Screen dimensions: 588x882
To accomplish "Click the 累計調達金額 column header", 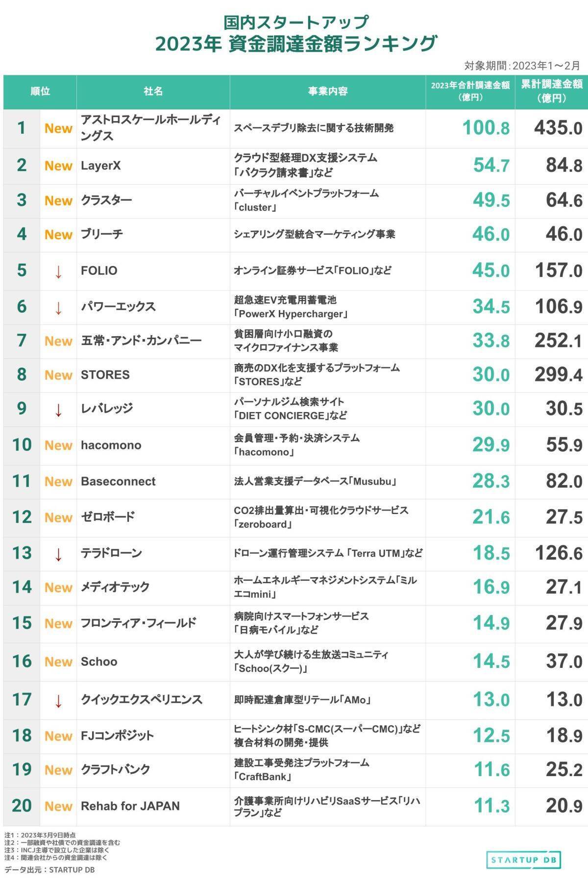I will tap(551, 91).
